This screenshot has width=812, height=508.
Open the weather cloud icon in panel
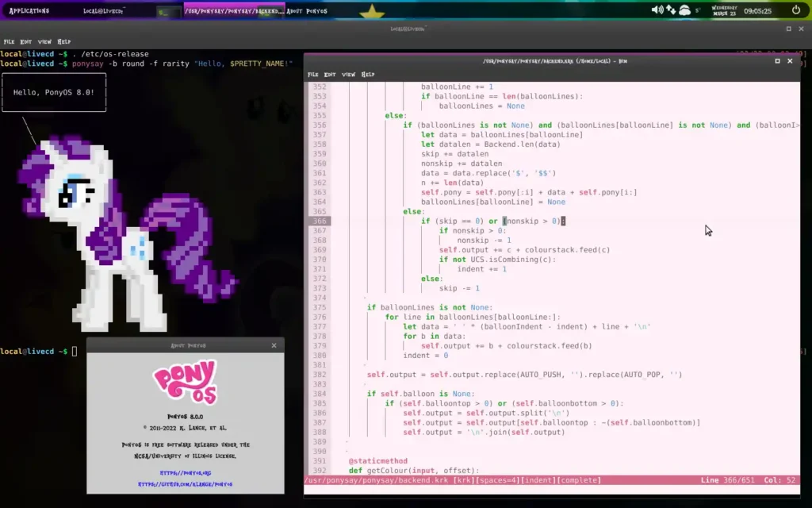click(684, 10)
